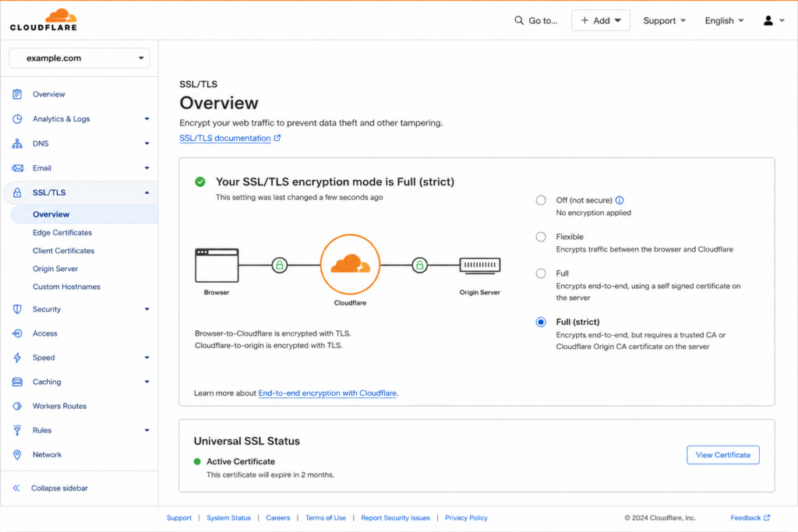Screen dimensions: 798x532
Task: Click the Caching drive icon
Action: pos(17,382)
